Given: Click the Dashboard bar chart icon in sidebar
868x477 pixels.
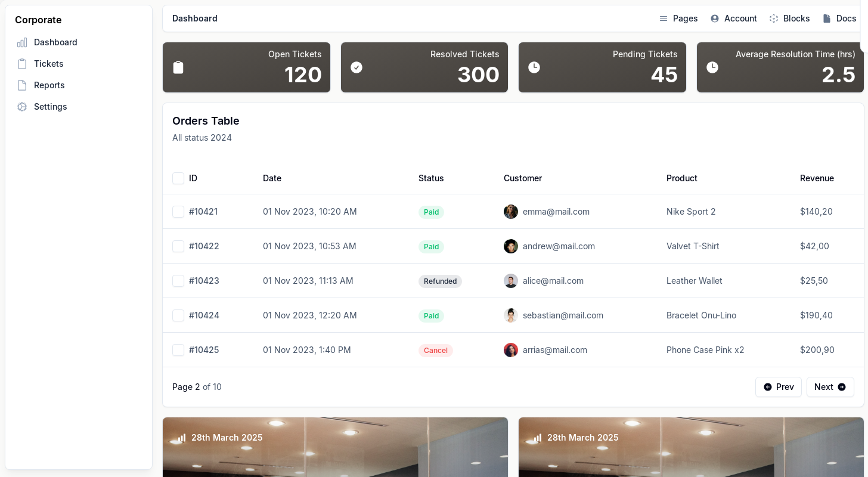Looking at the screenshot, I should [22, 42].
